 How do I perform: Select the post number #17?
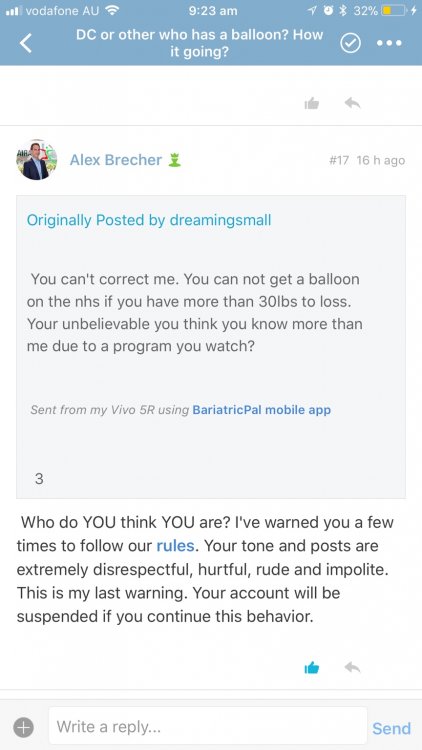pos(339,160)
